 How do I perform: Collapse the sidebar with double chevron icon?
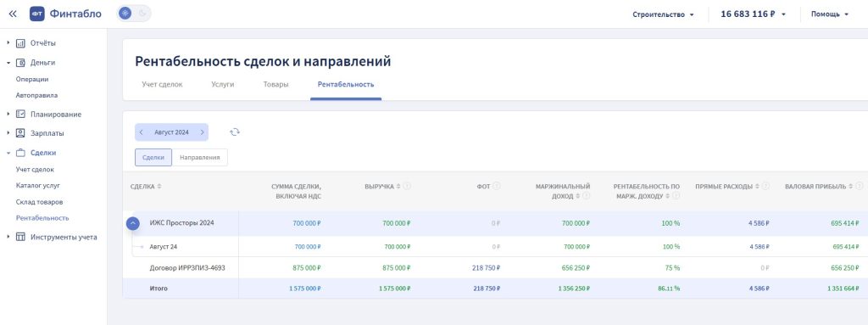tap(13, 14)
